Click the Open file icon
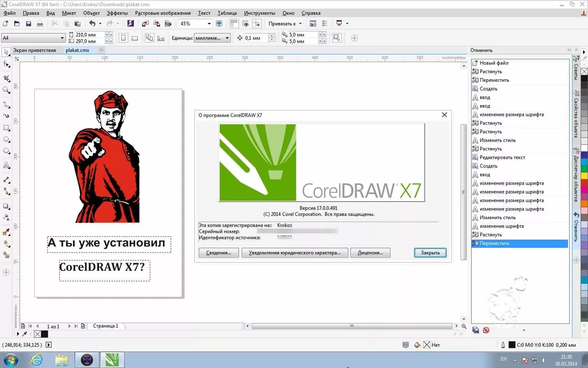This screenshot has width=588, height=368. tap(17, 23)
